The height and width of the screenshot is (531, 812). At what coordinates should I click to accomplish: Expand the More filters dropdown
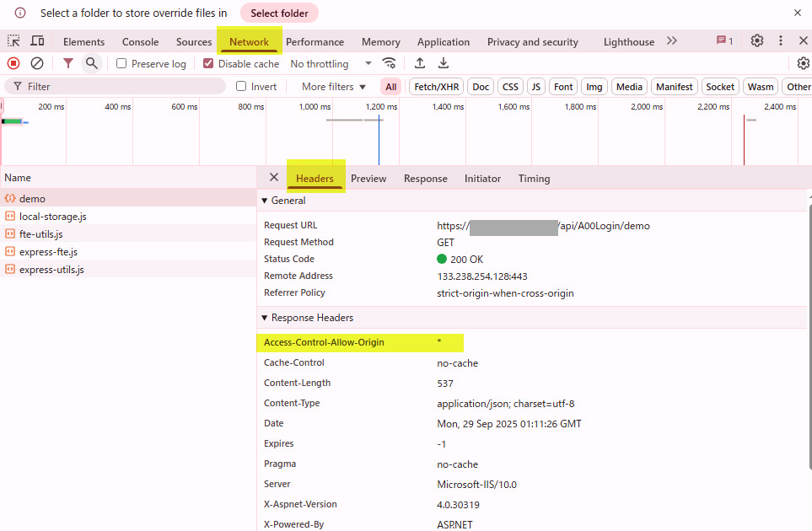(334, 87)
